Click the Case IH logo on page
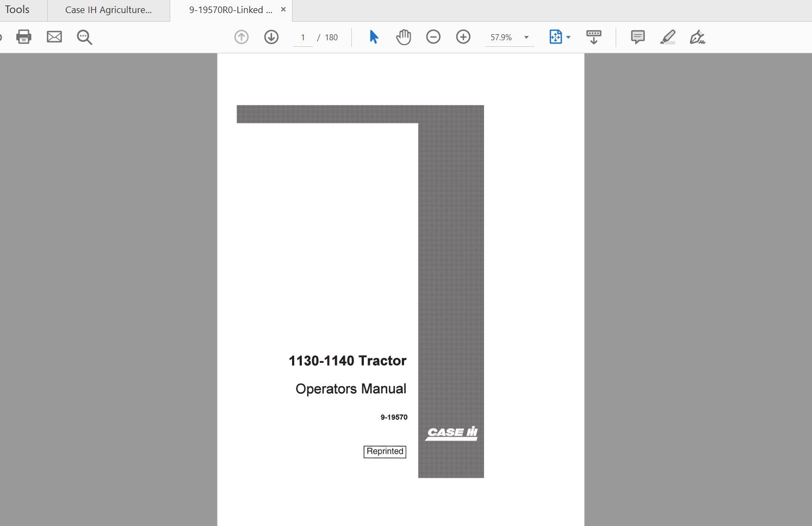812x526 pixels. tap(451, 433)
